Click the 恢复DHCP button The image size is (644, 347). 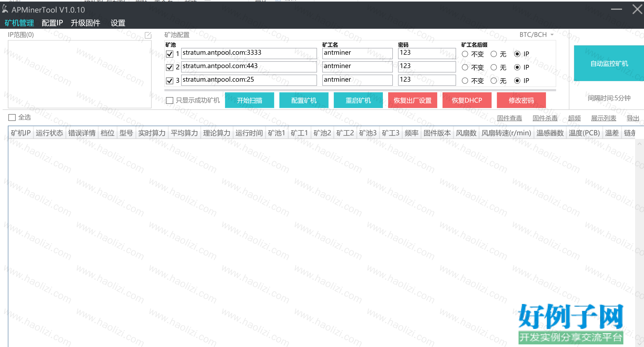pos(467,100)
